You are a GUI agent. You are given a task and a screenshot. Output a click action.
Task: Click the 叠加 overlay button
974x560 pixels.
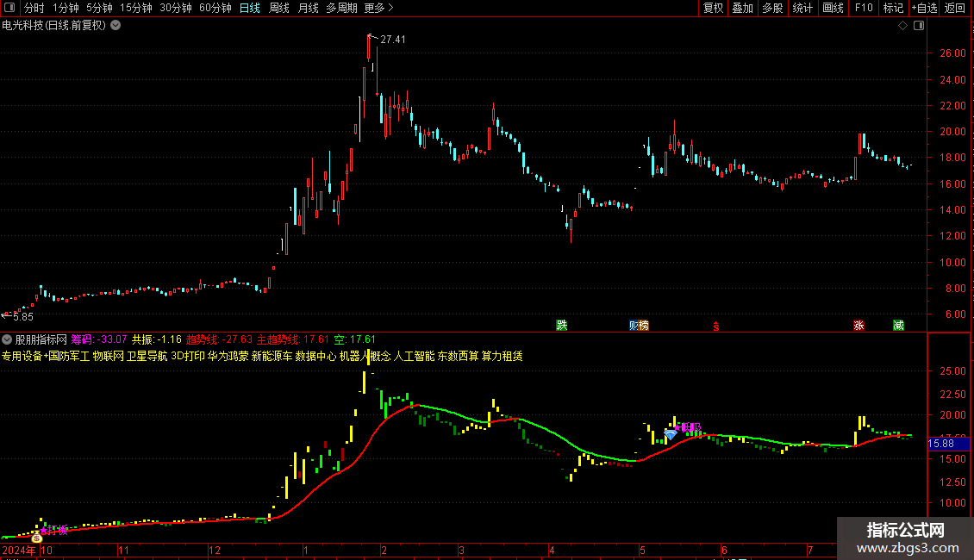(x=742, y=8)
